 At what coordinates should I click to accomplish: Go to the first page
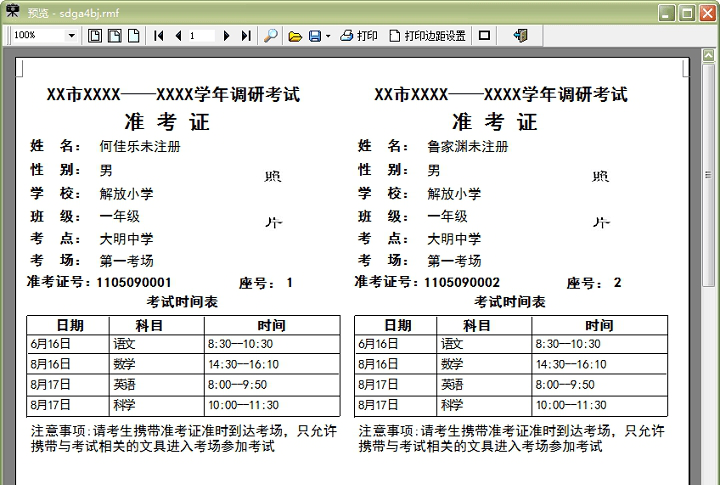coord(159,35)
